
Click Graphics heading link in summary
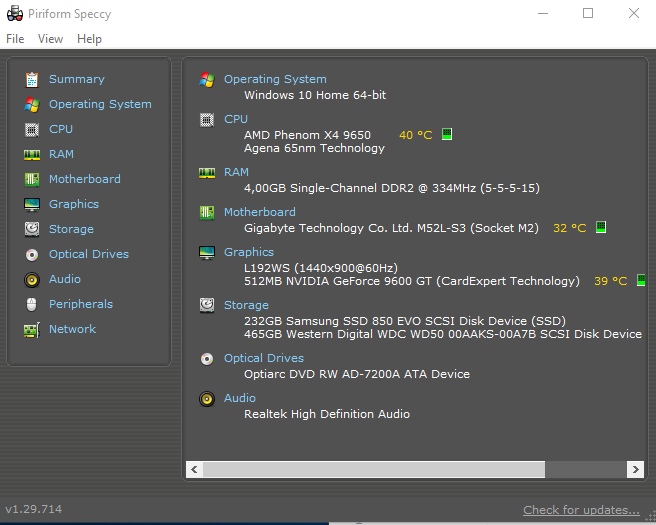249,252
